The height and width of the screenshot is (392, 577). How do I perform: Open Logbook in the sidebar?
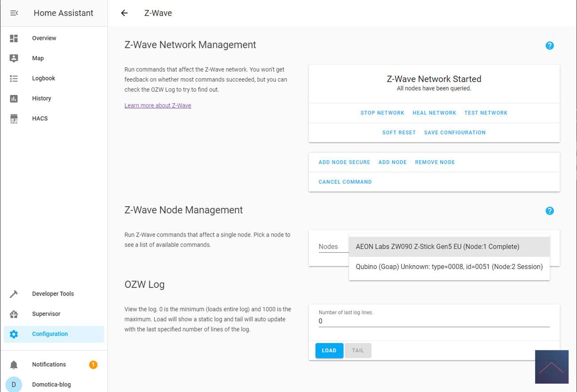coord(43,79)
